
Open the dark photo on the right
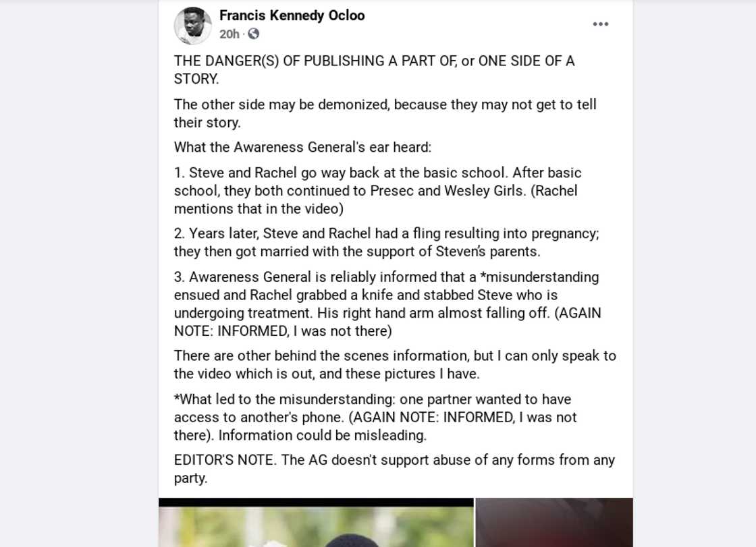[x=553, y=523]
